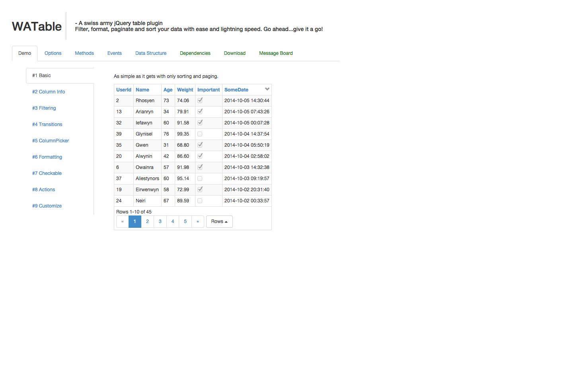568x392 pixels.
Task: Sort table by Name column
Action: coord(142,90)
